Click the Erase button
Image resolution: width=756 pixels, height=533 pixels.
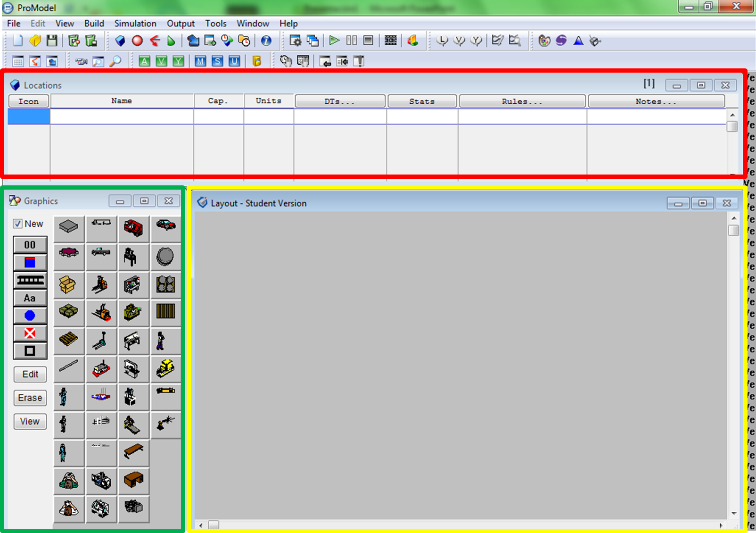pyautogui.click(x=30, y=398)
